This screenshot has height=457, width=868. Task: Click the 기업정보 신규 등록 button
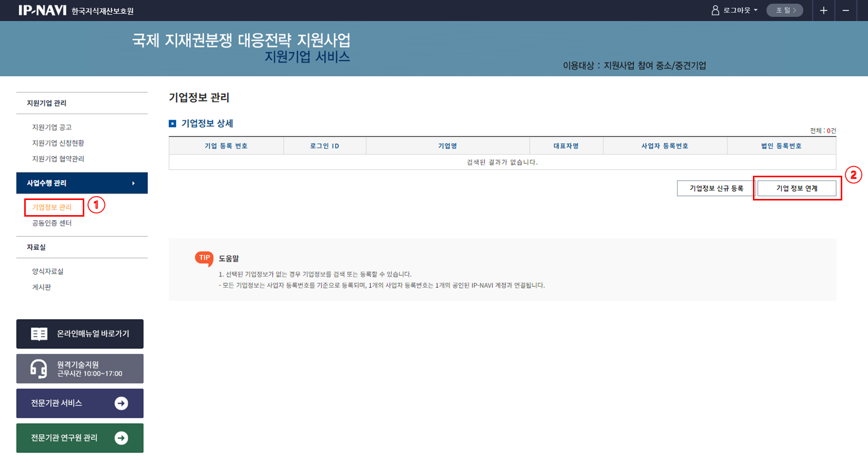716,188
